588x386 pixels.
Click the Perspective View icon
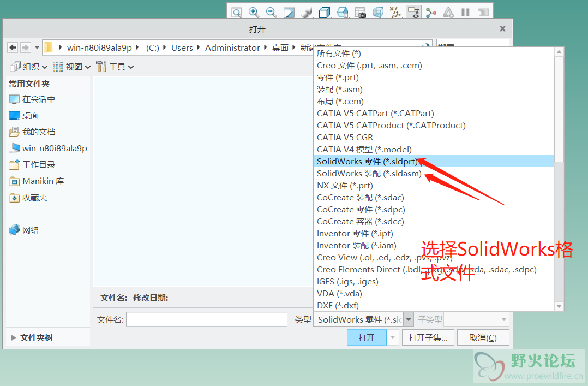[x=377, y=13]
